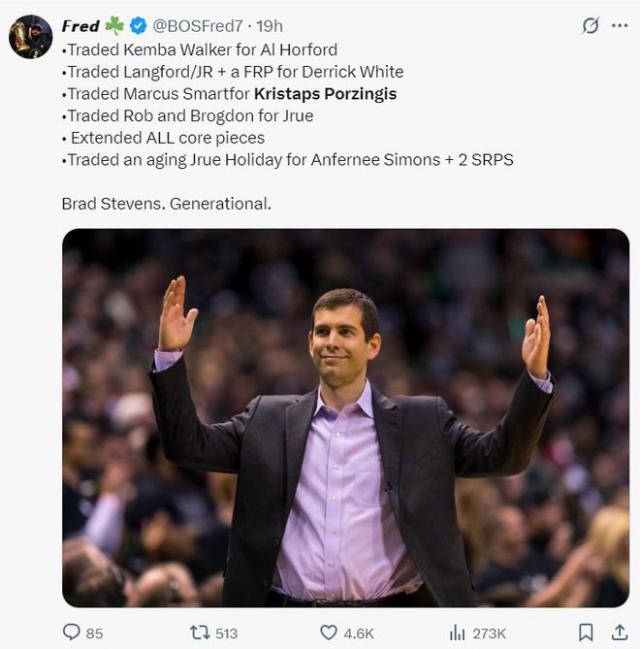Bookmark this post

(x=586, y=632)
